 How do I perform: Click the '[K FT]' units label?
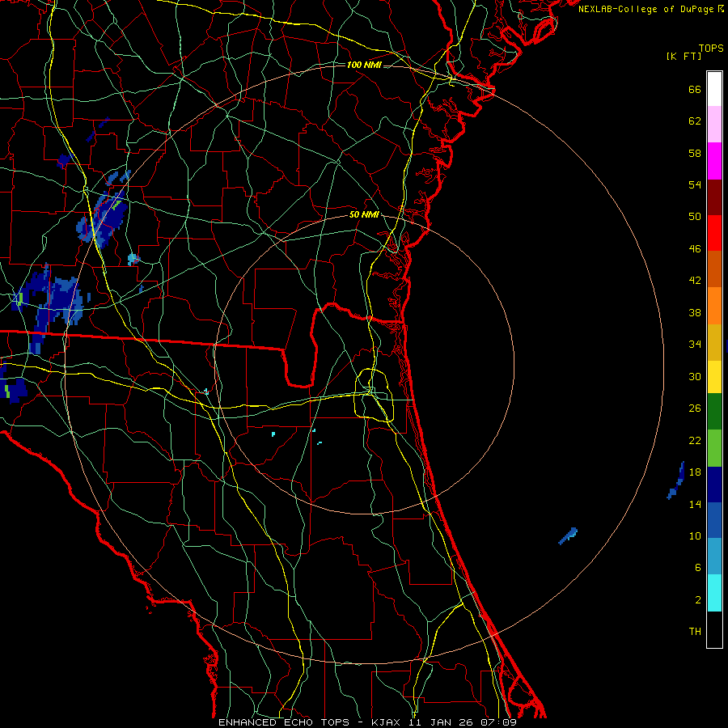click(x=684, y=56)
